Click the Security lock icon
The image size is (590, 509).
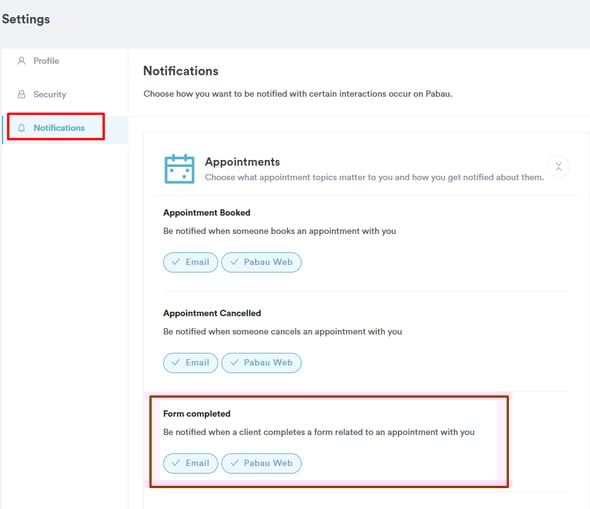point(21,94)
